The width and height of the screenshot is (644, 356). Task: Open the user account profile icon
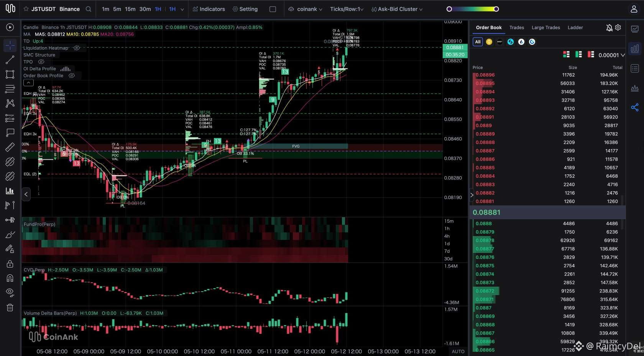tap(634, 9)
